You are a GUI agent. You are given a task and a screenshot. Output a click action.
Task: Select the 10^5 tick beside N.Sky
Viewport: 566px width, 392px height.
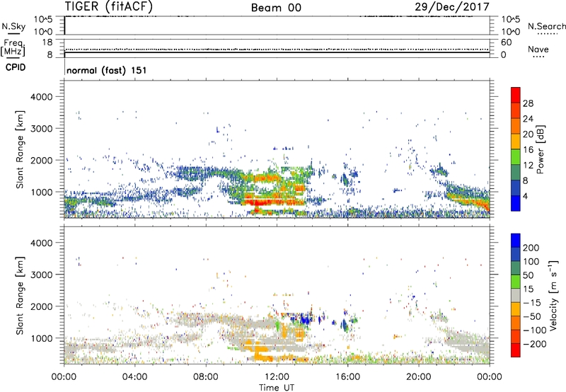(43, 20)
